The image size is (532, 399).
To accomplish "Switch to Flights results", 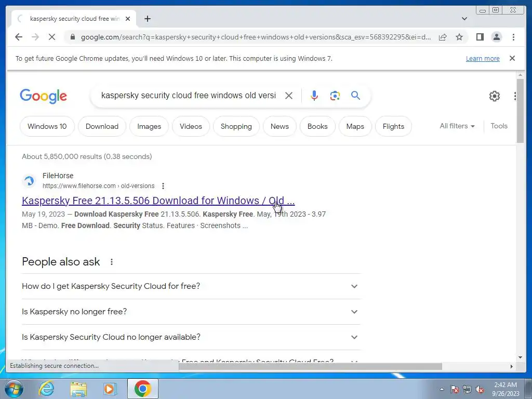I will tap(394, 126).
